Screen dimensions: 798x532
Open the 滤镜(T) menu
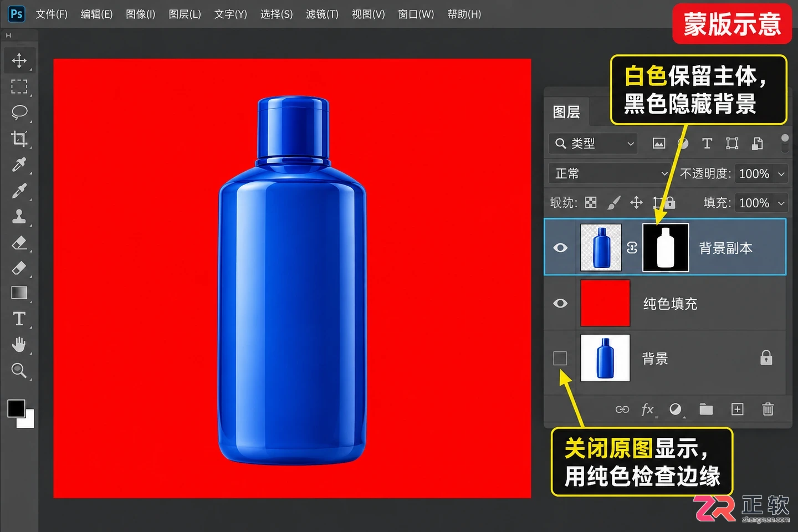coord(322,14)
